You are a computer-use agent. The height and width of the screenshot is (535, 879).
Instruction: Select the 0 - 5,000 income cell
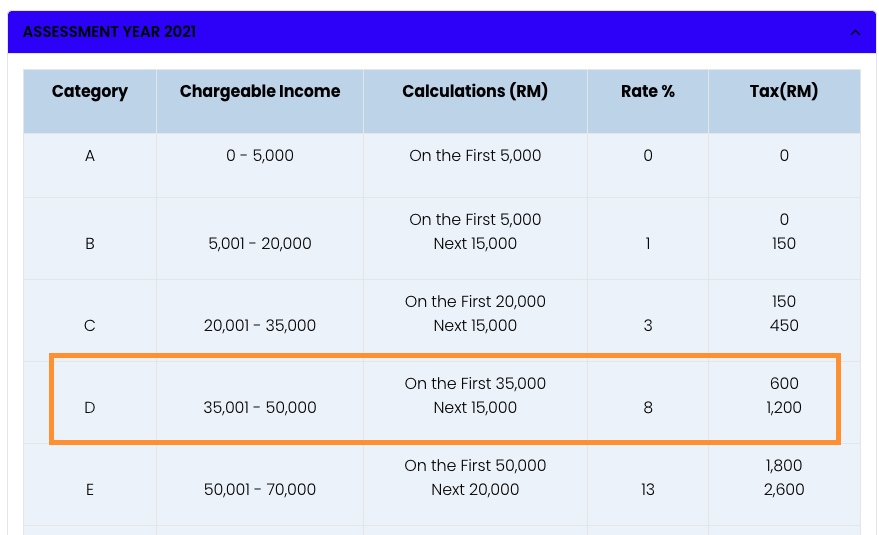coord(260,155)
